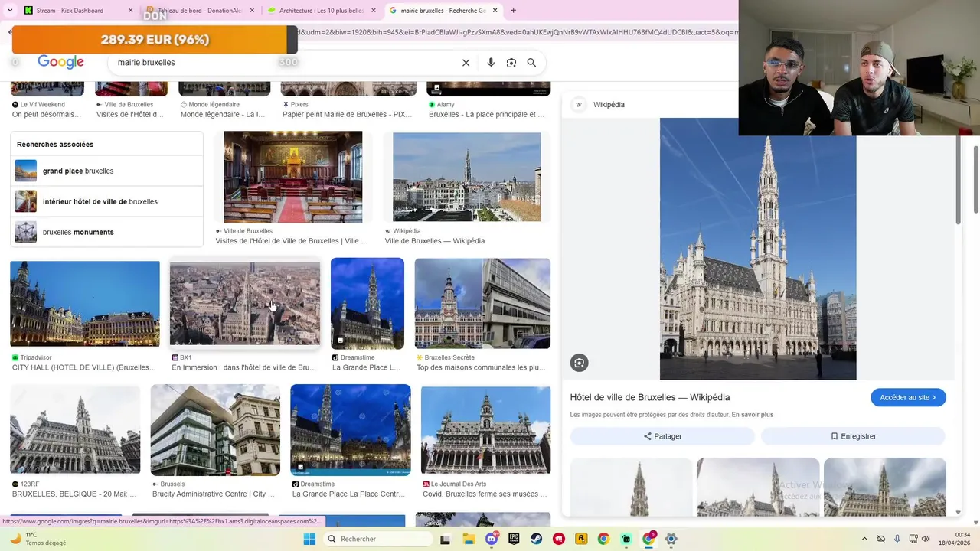The width and height of the screenshot is (980, 551).
Task: Open Tripadvisor CITY HALL night image
Action: pos(85,304)
